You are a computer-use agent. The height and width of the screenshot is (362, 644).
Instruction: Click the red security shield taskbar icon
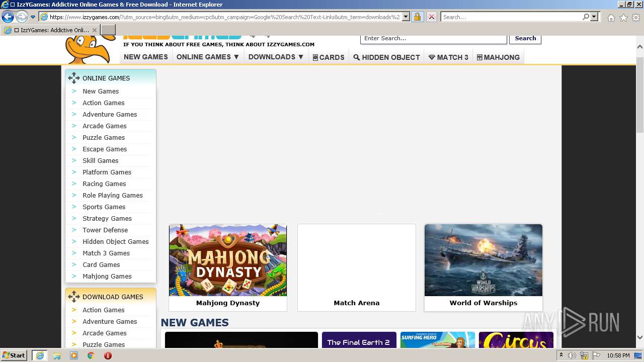[x=108, y=355]
